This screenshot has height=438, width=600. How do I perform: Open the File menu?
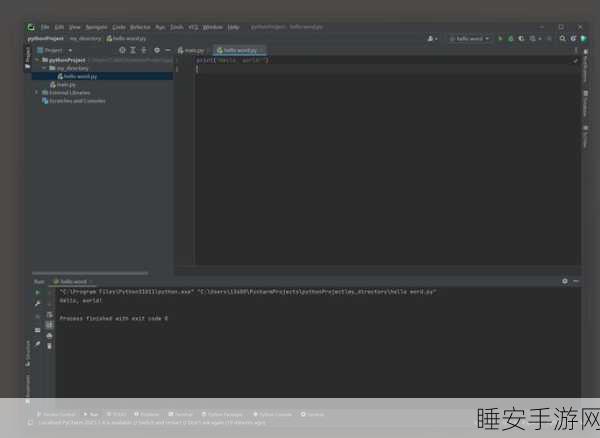point(45,27)
